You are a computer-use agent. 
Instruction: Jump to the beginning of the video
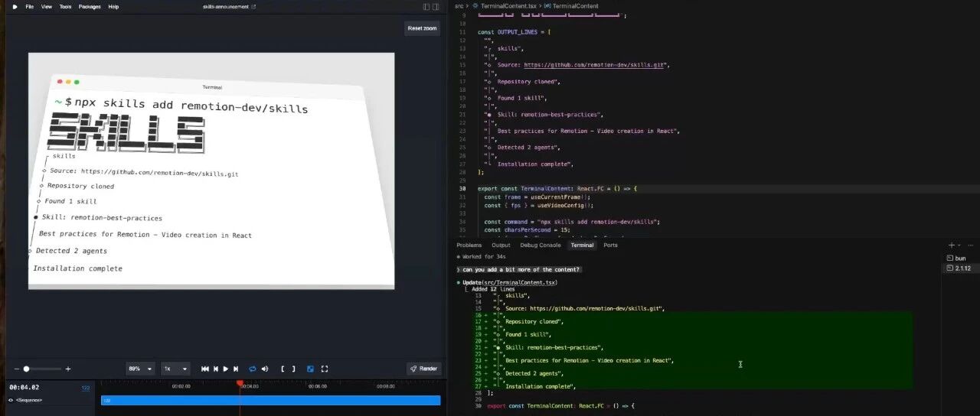(205, 369)
